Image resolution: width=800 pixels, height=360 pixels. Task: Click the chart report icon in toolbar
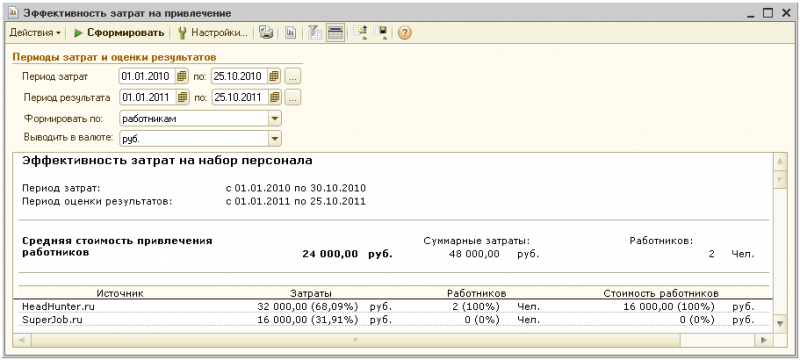[x=290, y=33]
